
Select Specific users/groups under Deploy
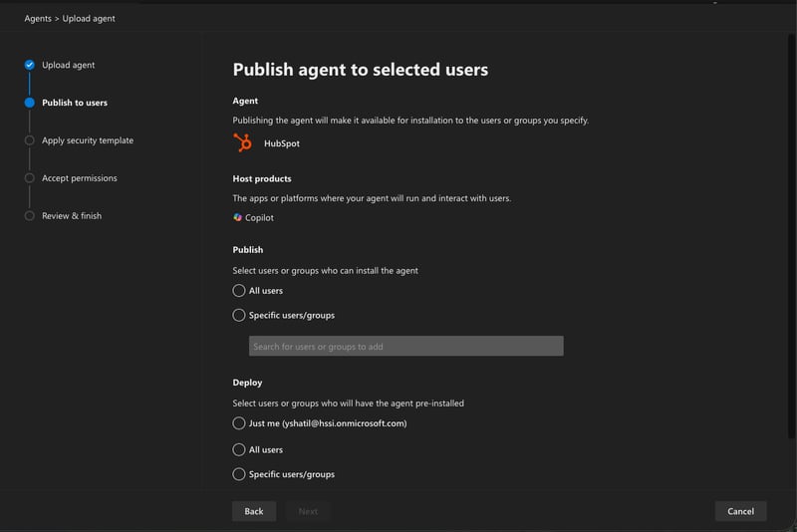[239, 474]
